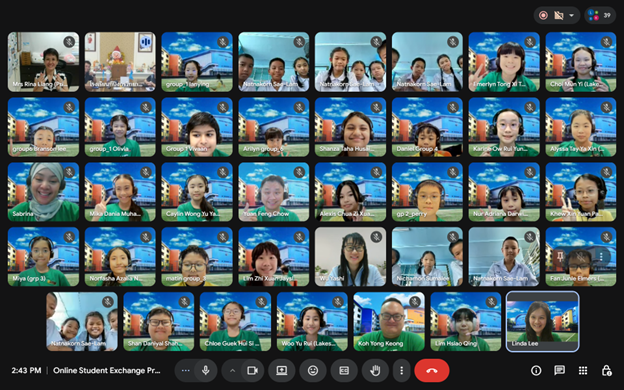Viewport: 624px width, 390px height.
Task: Click the 2:43 PM time text
Action: point(26,370)
